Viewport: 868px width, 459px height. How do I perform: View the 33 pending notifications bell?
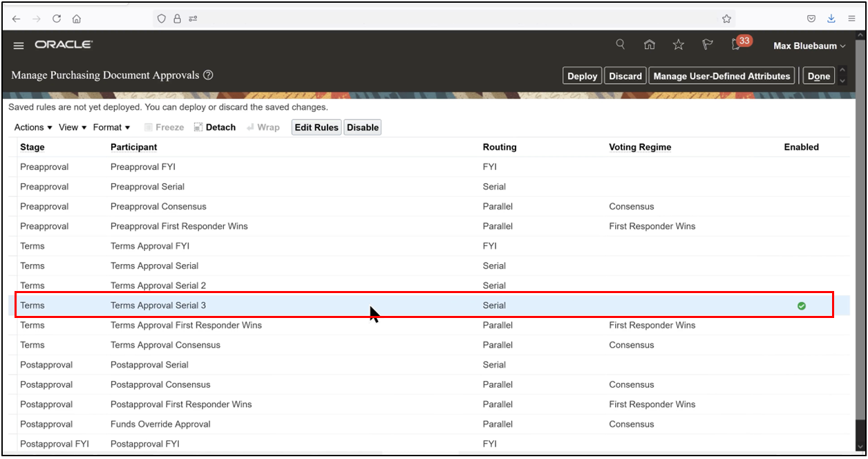click(x=735, y=44)
